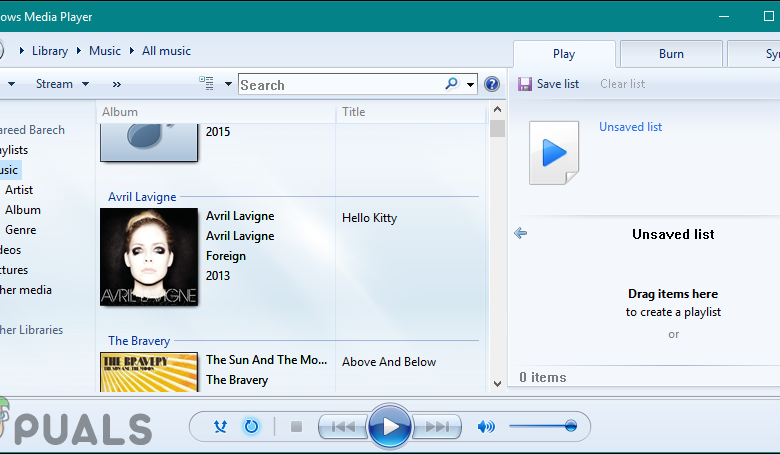Click the search magnifier icon
This screenshot has height=454, width=780.
(x=452, y=84)
